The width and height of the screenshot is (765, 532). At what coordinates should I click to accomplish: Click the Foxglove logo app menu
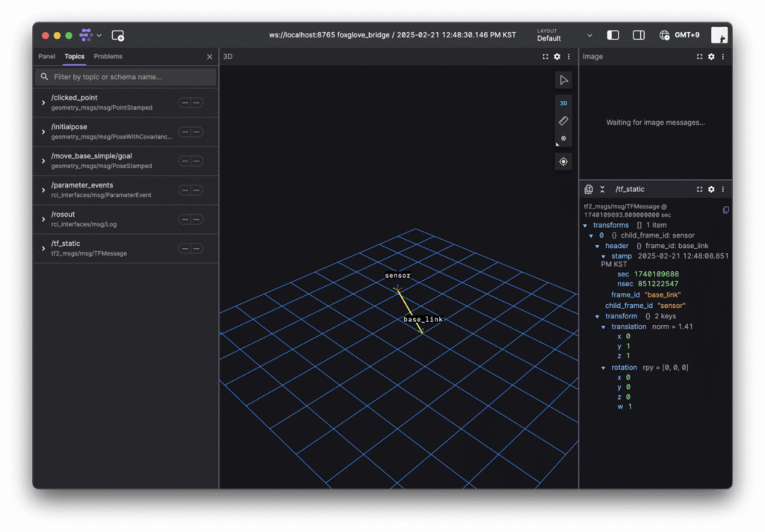click(86, 35)
